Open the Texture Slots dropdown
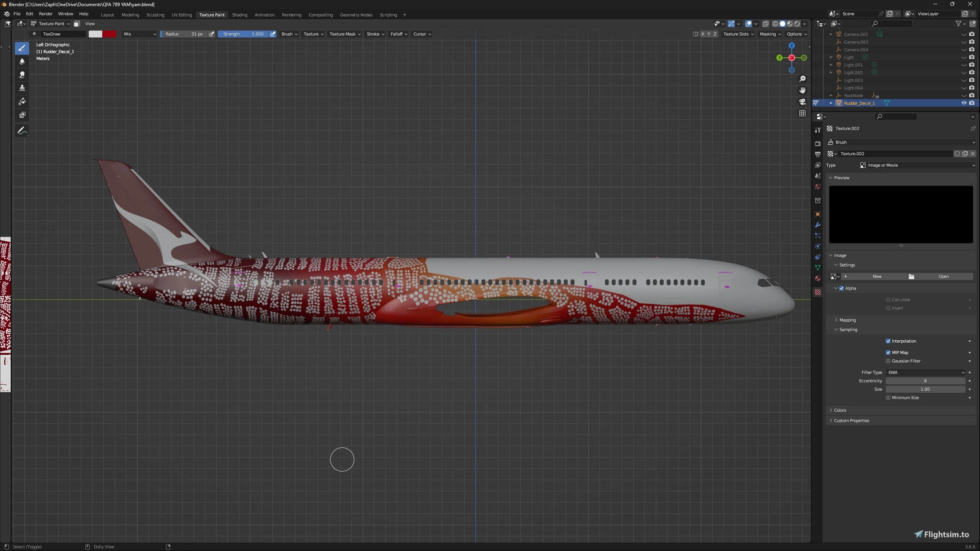The width and height of the screenshot is (980, 551). 738,34
